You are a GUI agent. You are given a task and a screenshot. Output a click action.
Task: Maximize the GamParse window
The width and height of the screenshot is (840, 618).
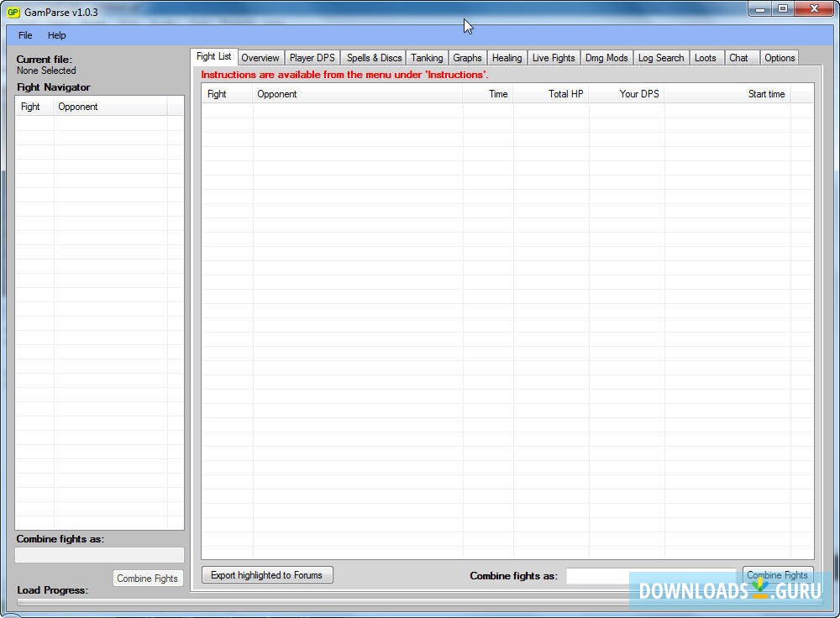(783, 8)
